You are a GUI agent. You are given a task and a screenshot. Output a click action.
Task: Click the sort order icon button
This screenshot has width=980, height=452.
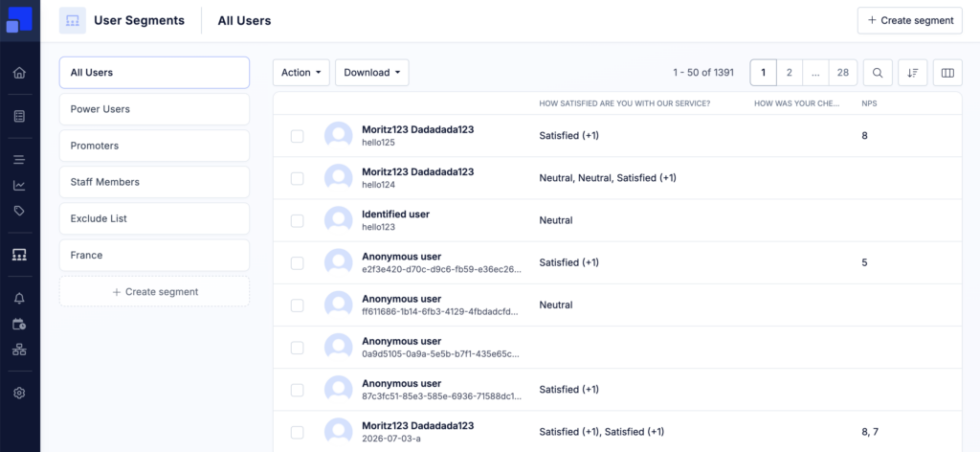pos(912,73)
